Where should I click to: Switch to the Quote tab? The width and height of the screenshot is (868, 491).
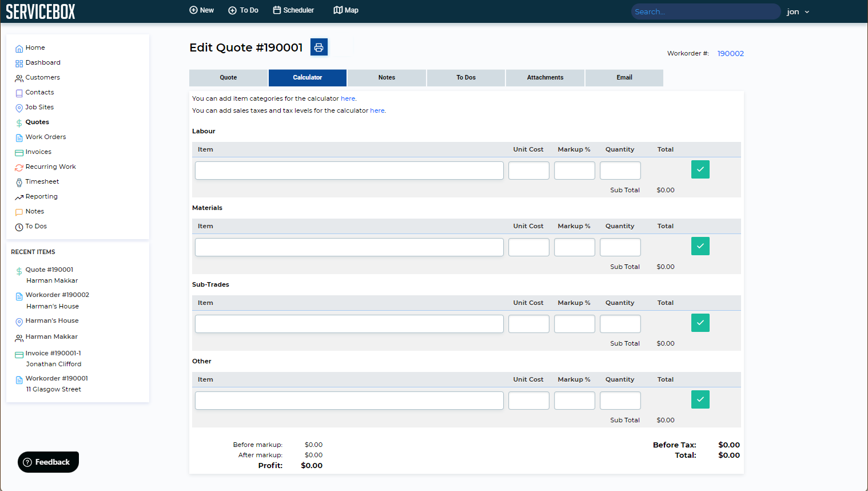[x=228, y=78]
